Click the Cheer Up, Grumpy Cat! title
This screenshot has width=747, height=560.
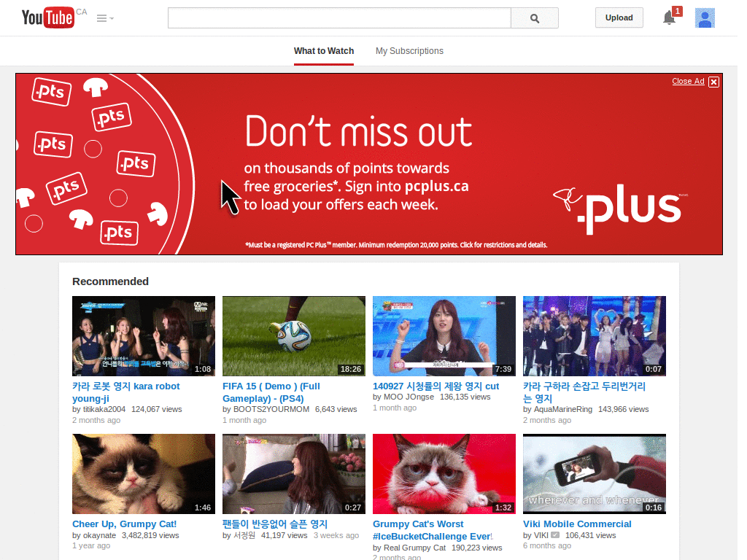coord(124,524)
